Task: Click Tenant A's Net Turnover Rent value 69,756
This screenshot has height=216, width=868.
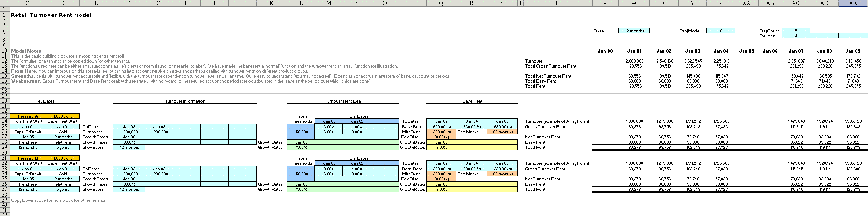Action: pos(666,137)
